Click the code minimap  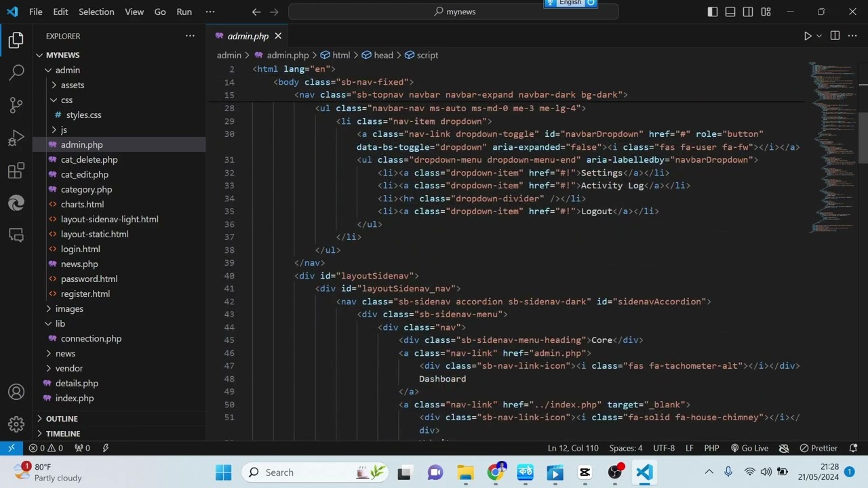pyautogui.click(x=833, y=146)
